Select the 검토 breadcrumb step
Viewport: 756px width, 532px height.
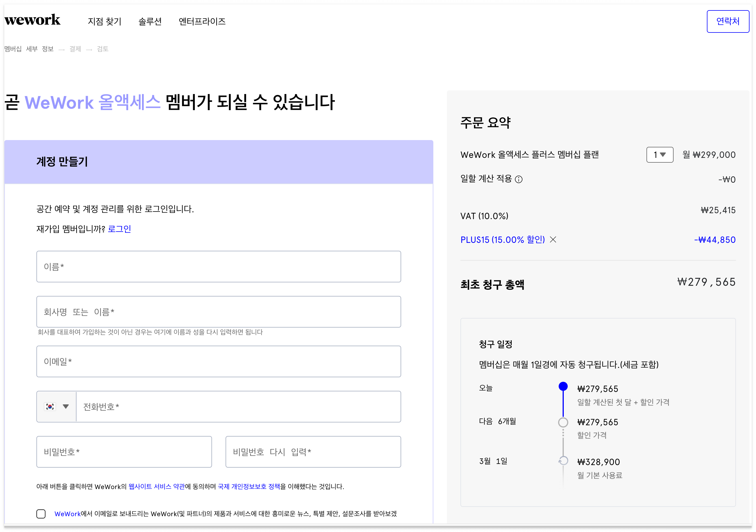pyautogui.click(x=102, y=49)
